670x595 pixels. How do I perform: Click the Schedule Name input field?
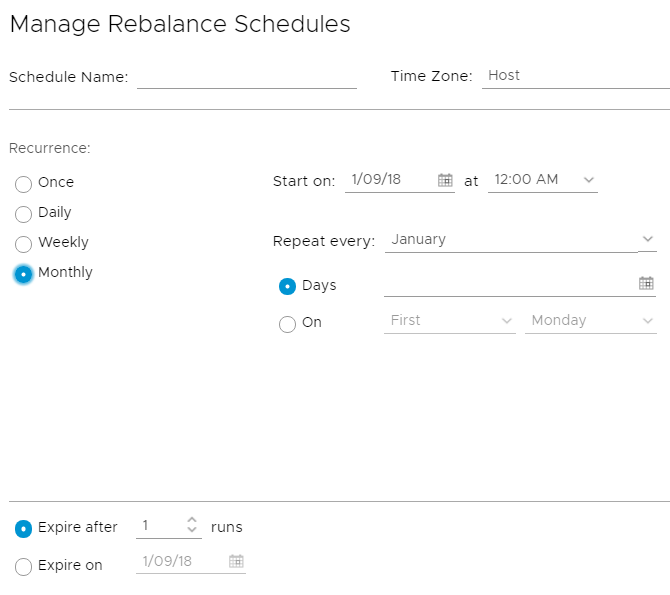coord(247,77)
